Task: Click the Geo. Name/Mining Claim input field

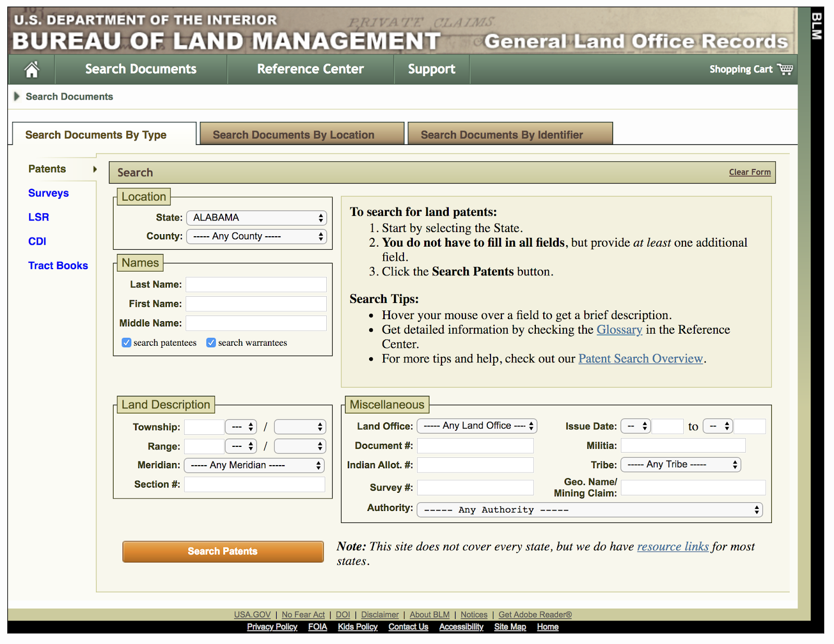Action: click(x=693, y=488)
